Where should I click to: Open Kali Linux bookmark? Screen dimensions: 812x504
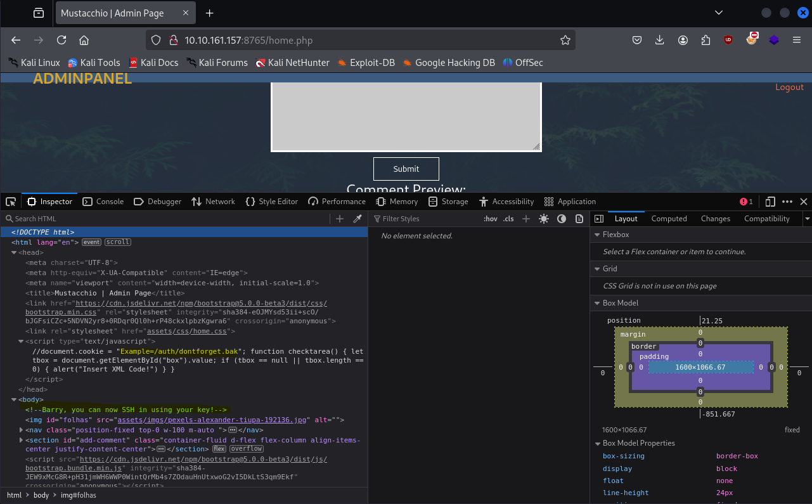click(x=34, y=63)
